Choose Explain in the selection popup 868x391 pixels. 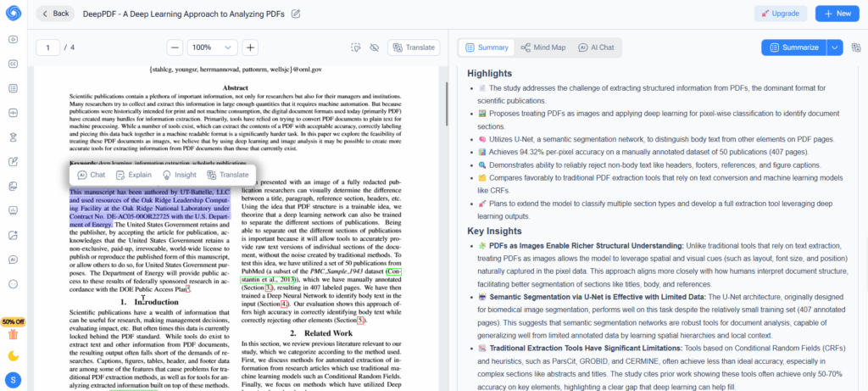[133, 175]
